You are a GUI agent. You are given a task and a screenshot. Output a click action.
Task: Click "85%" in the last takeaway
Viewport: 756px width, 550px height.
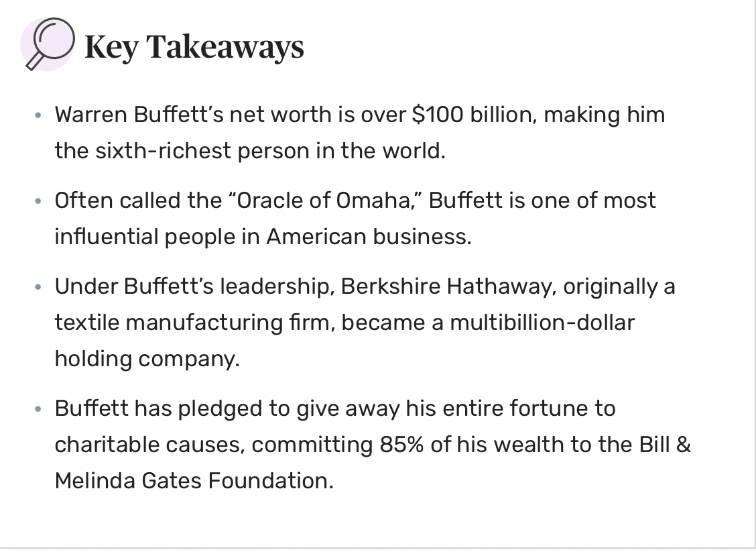(x=401, y=444)
